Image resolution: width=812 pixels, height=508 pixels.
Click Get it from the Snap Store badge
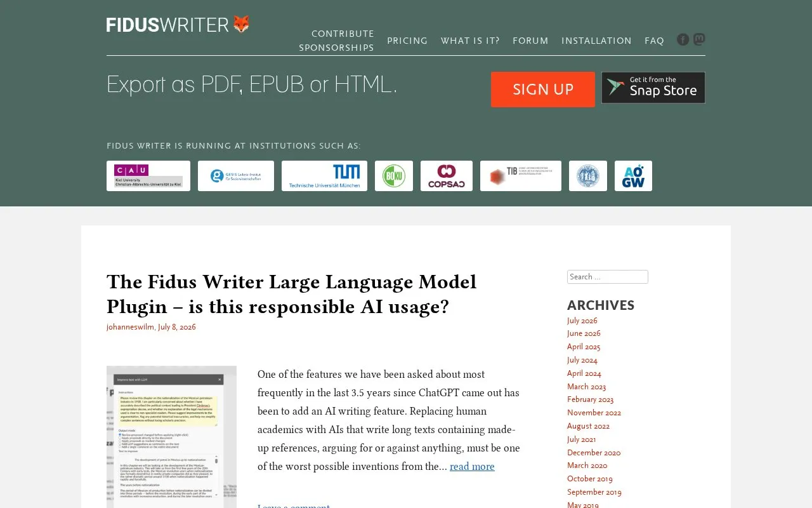click(x=653, y=88)
